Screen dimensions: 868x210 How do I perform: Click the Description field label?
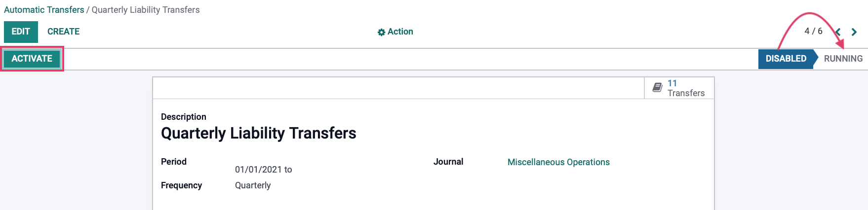click(184, 117)
